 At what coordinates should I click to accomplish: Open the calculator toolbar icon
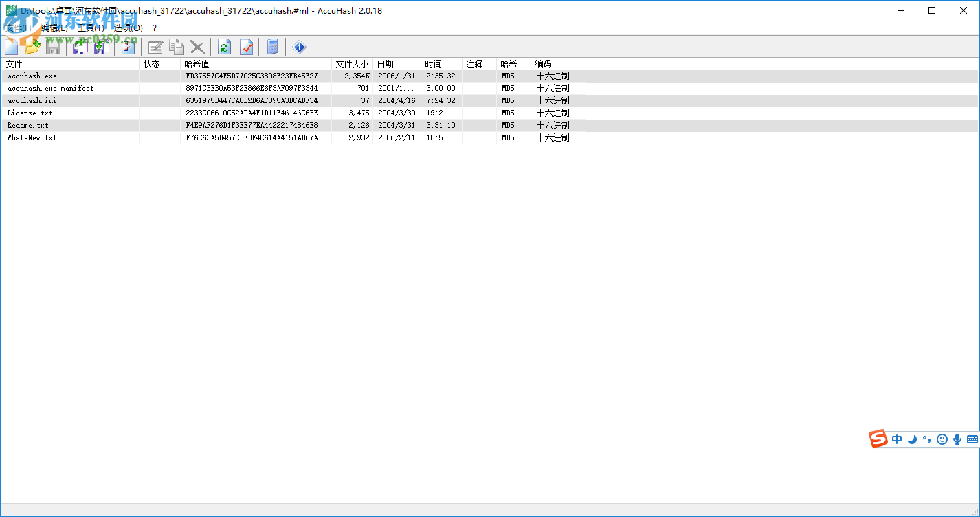tap(273, 47)
